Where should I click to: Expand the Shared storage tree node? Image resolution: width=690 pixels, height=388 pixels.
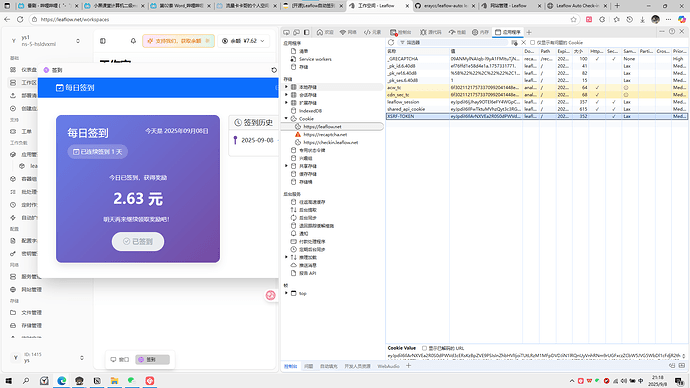[286, 166]
